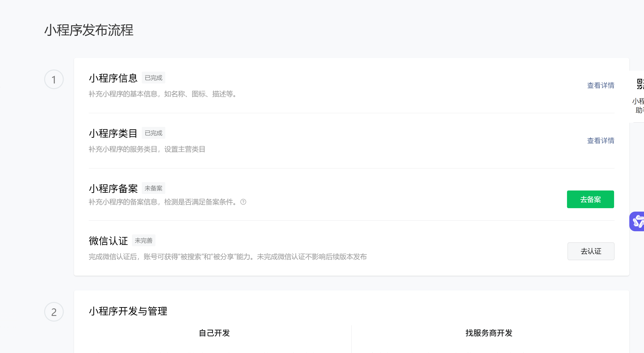Click the description 补充小程序的基本信息
Image resolution: width=644 pixels, height=353 pixels.
click(x=163, y=94)
